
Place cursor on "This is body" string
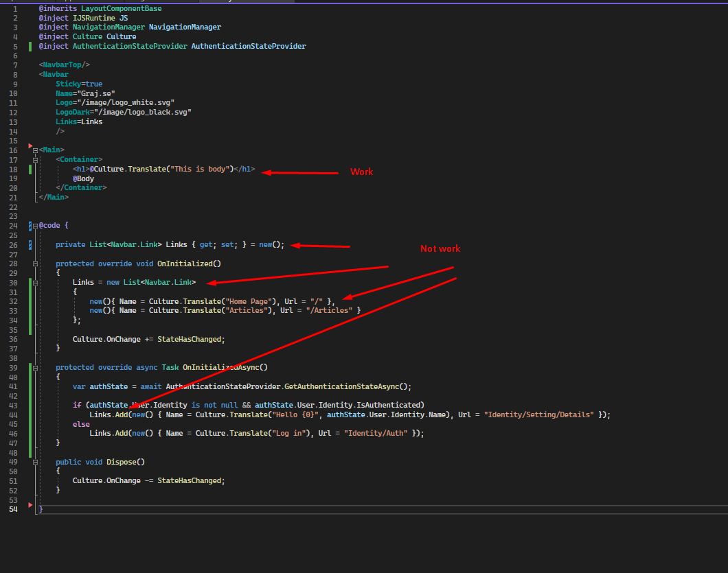(199, 169)
